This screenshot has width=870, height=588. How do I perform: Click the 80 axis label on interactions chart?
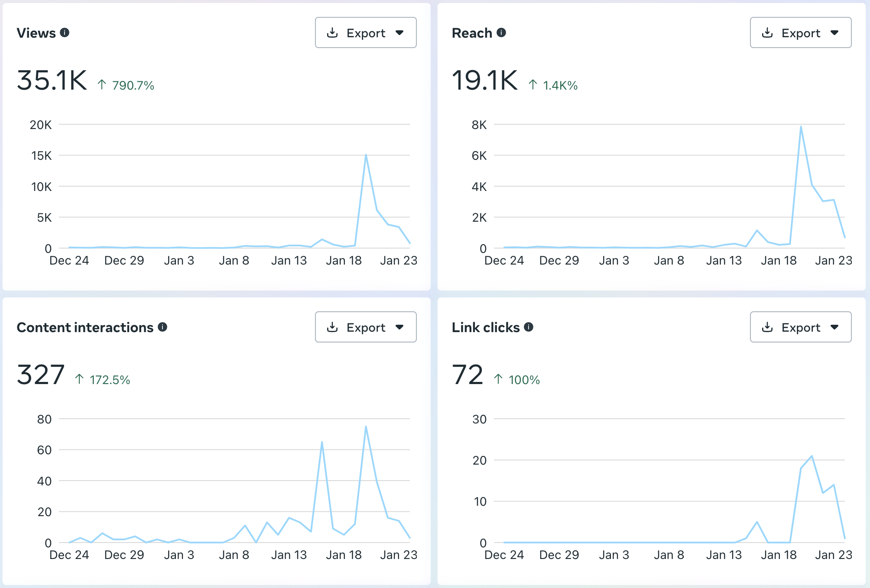point(44,420)
